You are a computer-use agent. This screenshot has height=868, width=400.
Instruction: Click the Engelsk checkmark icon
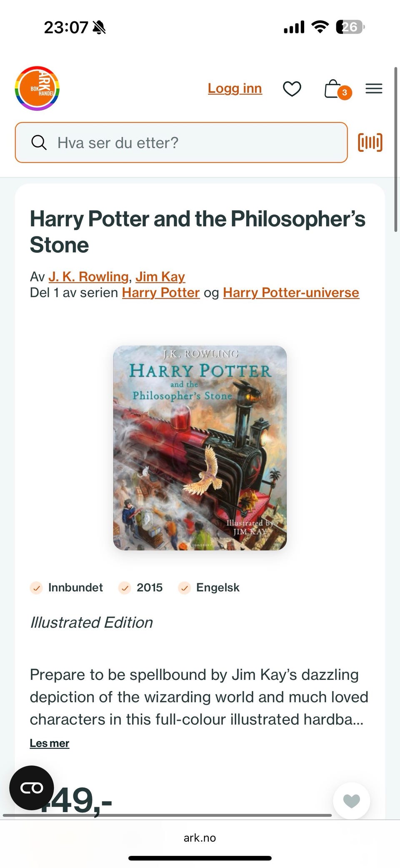pyautogui.click(x=185, y=588)
